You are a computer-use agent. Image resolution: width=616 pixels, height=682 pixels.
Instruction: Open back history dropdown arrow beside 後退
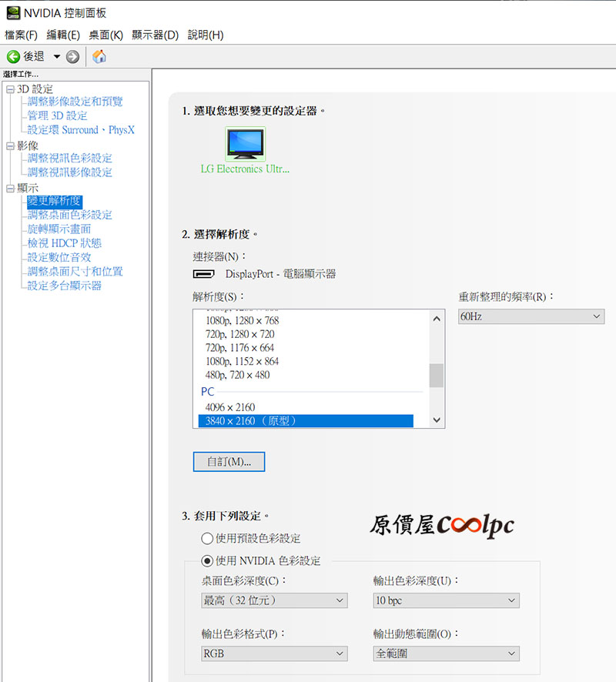coord(56,56)
